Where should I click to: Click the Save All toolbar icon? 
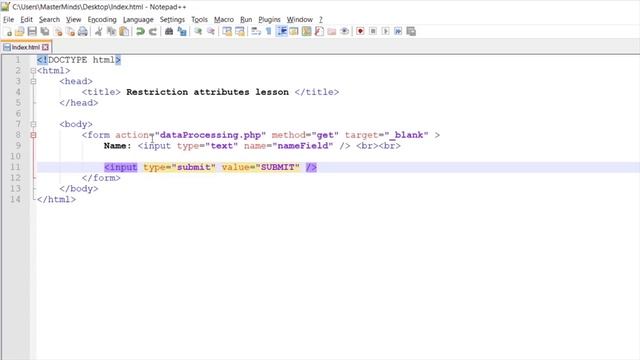pos(44,31)
